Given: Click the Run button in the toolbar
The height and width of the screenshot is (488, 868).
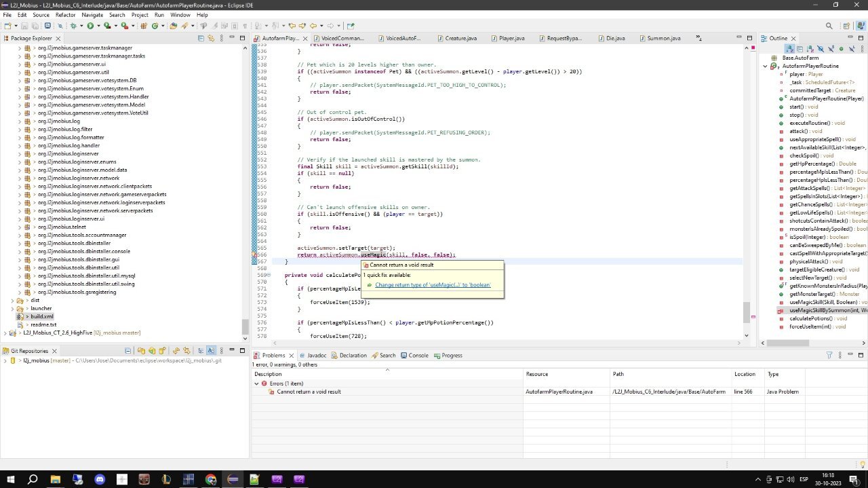Looking at the screenshot, I should tap(90, 26).
